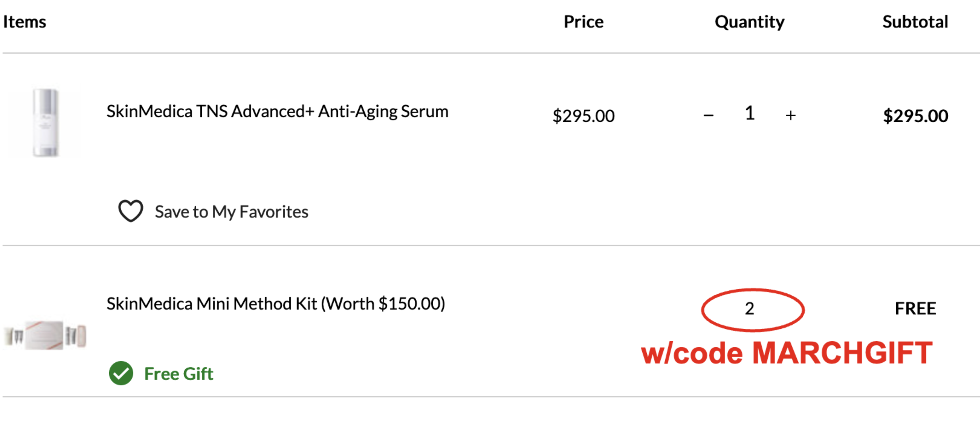Click the heart icon to favorite serum

point(131,211)
